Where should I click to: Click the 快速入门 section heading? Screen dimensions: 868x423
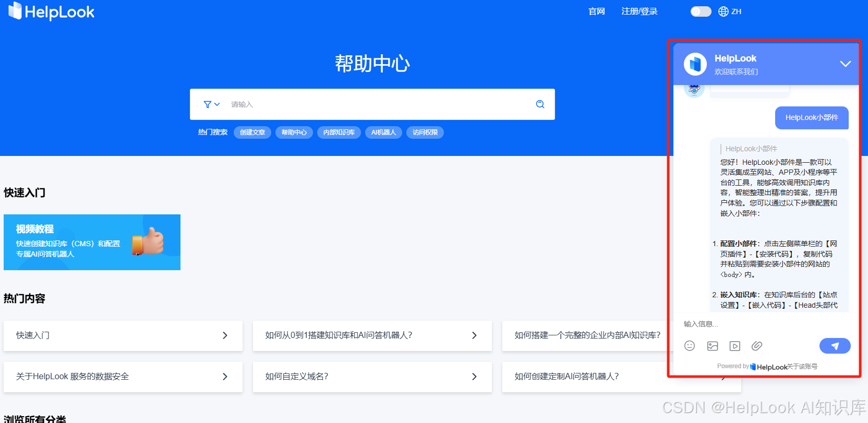(25, 193)
